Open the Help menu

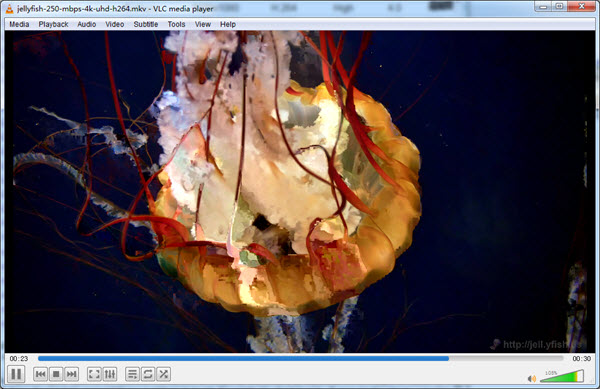(x=228, y=24)
